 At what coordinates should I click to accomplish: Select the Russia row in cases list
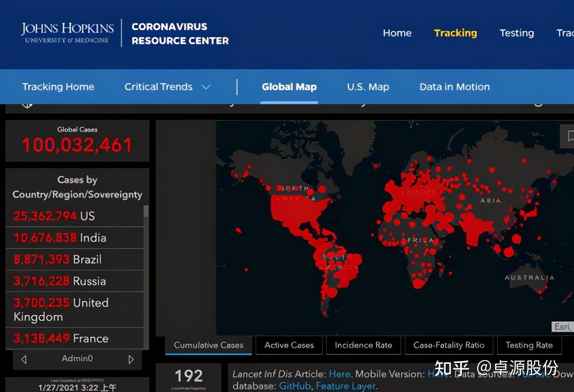coord(74,281)
